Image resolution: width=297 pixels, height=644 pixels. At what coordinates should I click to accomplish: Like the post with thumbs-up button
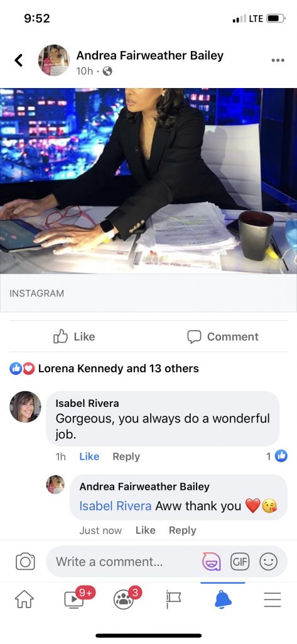(x=74, y=336)
